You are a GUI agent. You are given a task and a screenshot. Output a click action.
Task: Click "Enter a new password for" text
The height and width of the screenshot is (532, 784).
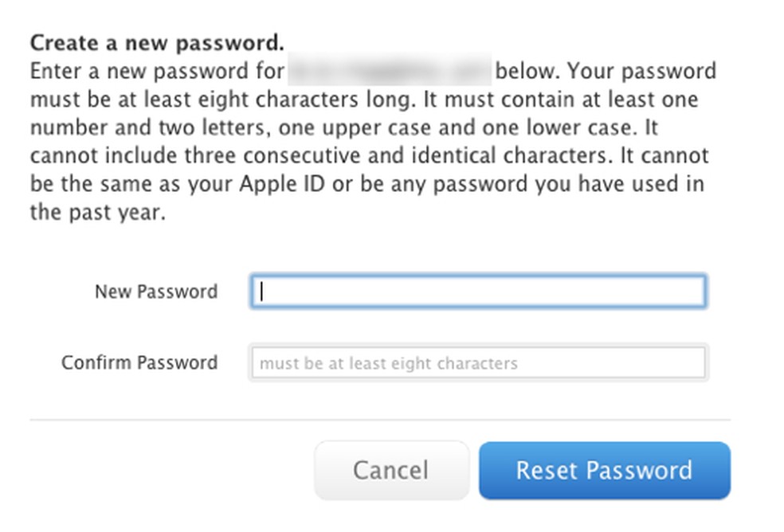[157, 71]
